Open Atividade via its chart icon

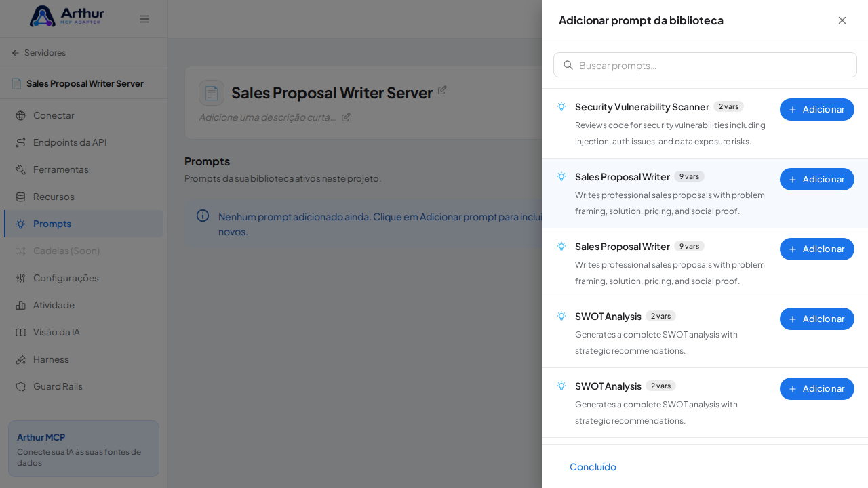[20, 305]
